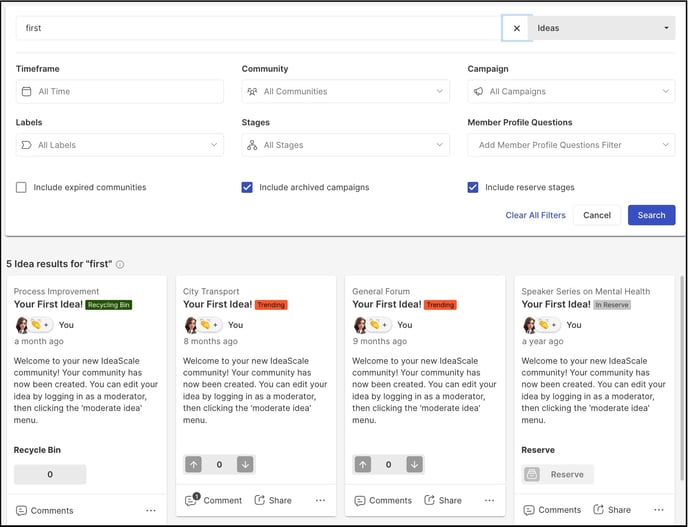Share the Speaker Series idea
This screenshot has width=688, height=527.
(x=612, y=510)
